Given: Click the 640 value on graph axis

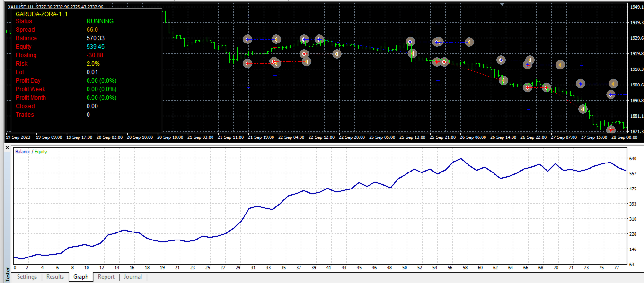Looking at the screenshot, I should tap(634, 159).
